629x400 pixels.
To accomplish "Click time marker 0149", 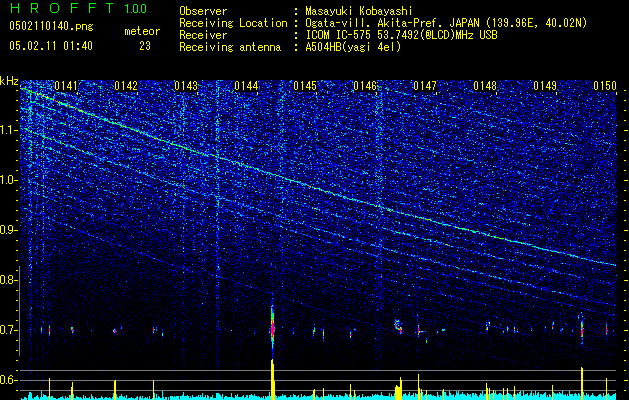I will click(545, 85).
